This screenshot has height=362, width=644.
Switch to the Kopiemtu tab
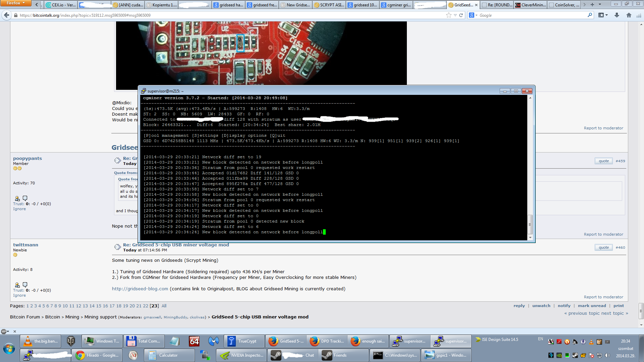point(161,5)
